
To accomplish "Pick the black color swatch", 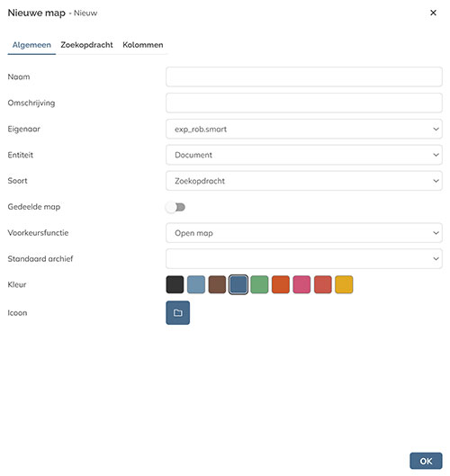I will (175, 284).
